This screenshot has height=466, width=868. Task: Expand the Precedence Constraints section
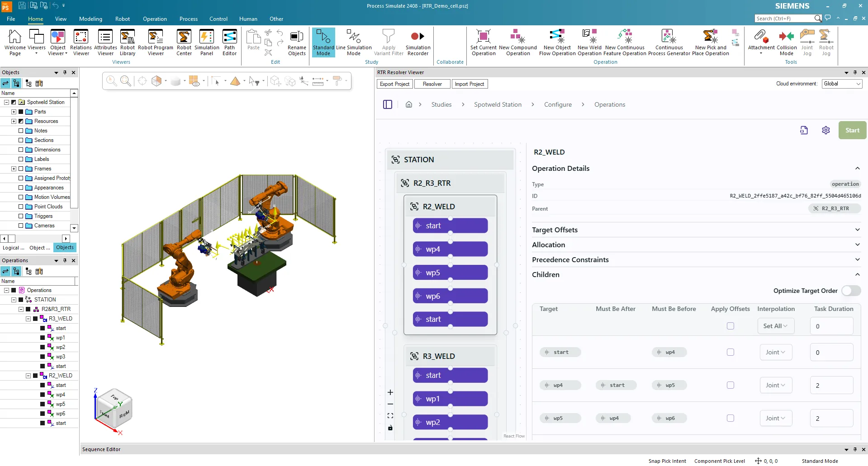tap(696, 259)
